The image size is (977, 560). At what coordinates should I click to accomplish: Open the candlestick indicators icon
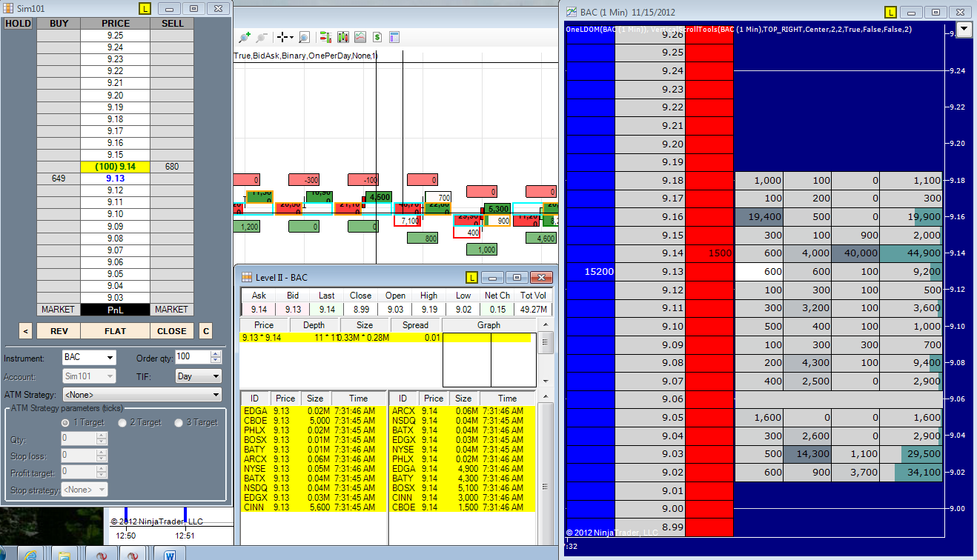pos(343,37)
